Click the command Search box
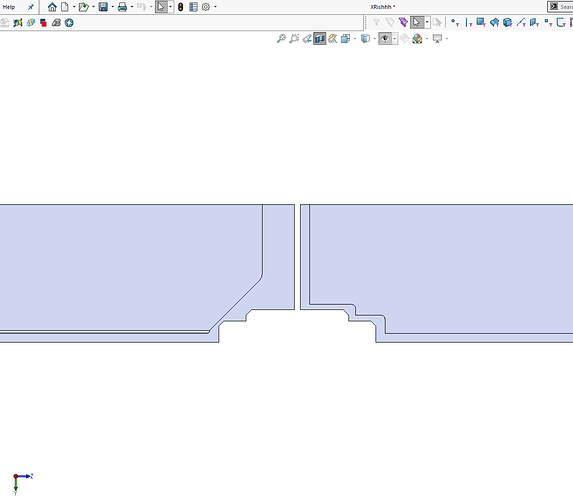Viewport: 573px width, 500px height. pos(560,7)
